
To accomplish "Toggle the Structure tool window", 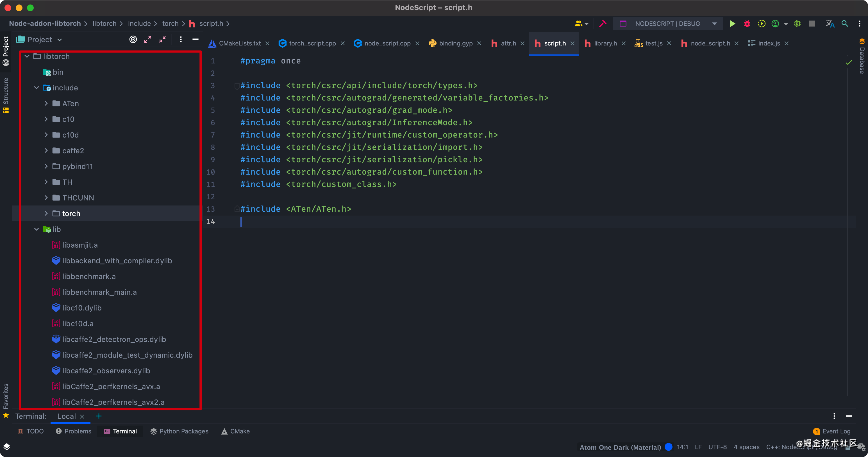I will tap(6, 95).
